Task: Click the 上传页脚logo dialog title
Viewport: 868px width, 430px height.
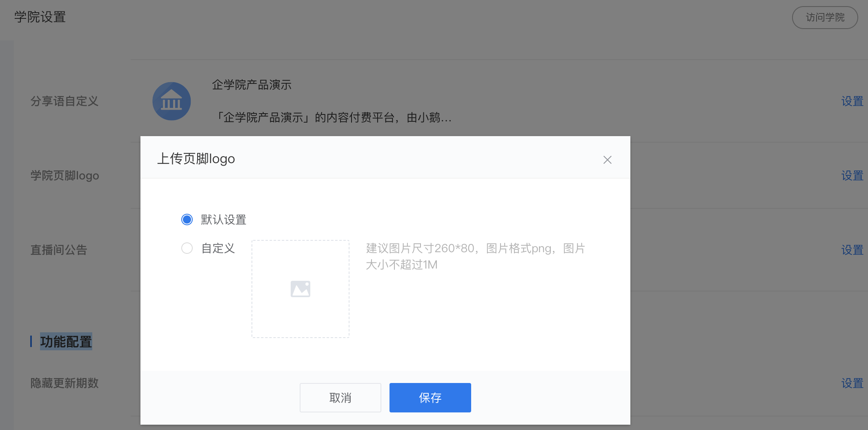Action: (x=196, y=159)
